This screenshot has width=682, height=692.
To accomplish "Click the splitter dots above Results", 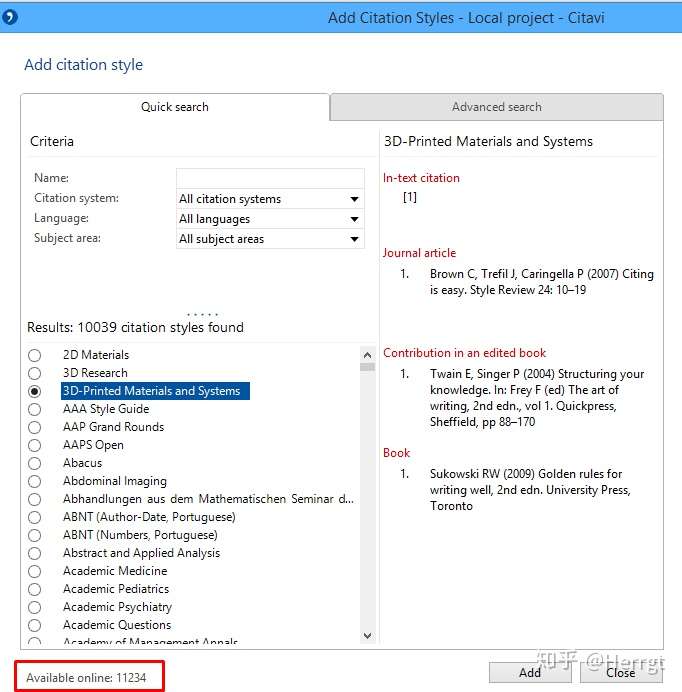I will [202, 314].
